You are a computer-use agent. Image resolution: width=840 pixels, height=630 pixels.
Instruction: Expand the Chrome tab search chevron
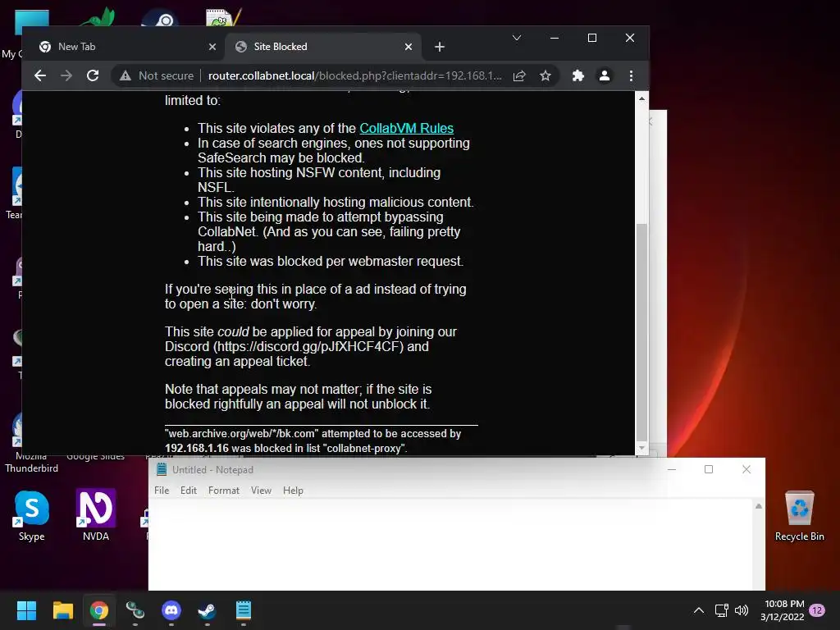tap(517, 38)
